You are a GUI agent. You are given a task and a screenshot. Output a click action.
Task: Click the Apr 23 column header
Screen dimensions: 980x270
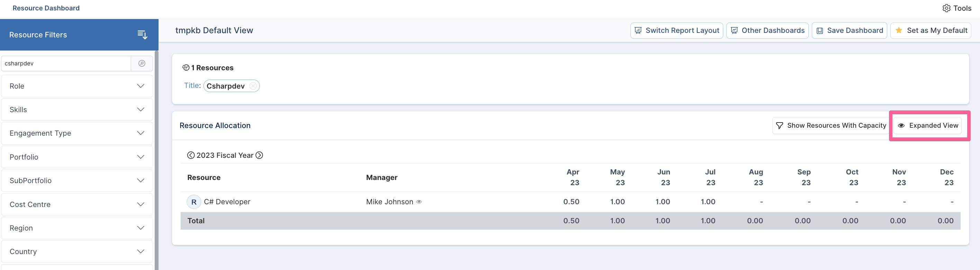tap(573, 178)
